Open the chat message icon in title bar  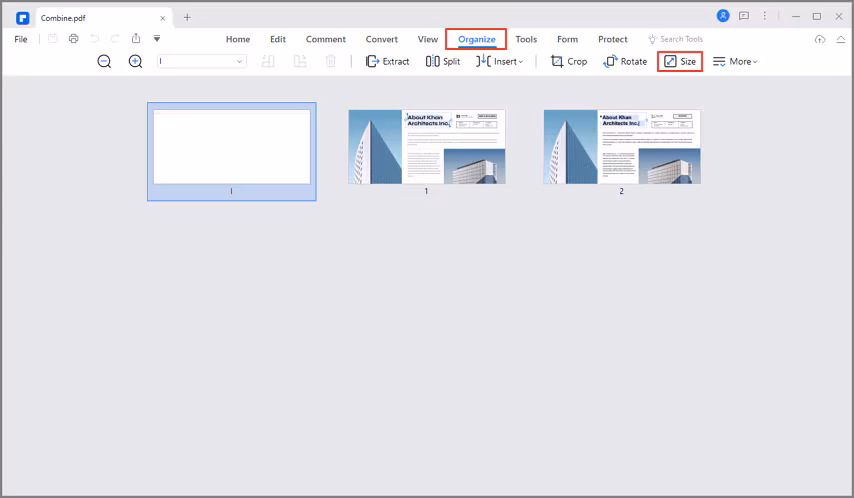pyautogui.click(x=744, y=16)
